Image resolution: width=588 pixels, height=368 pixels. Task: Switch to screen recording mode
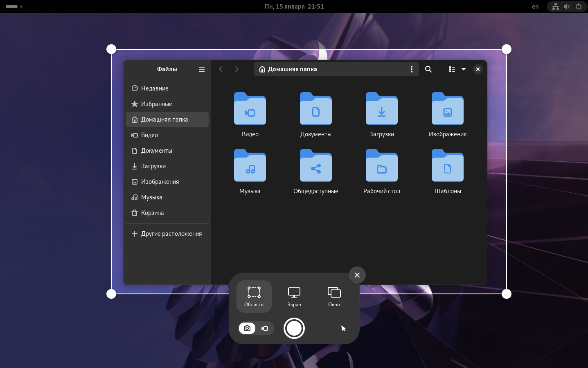click(x=265, y=328)
